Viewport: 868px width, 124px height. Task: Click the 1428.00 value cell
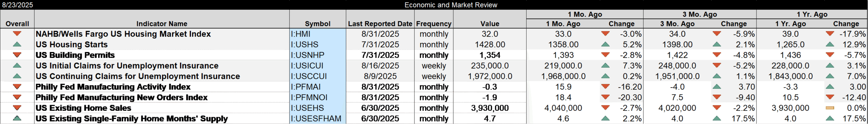point(490,44)
